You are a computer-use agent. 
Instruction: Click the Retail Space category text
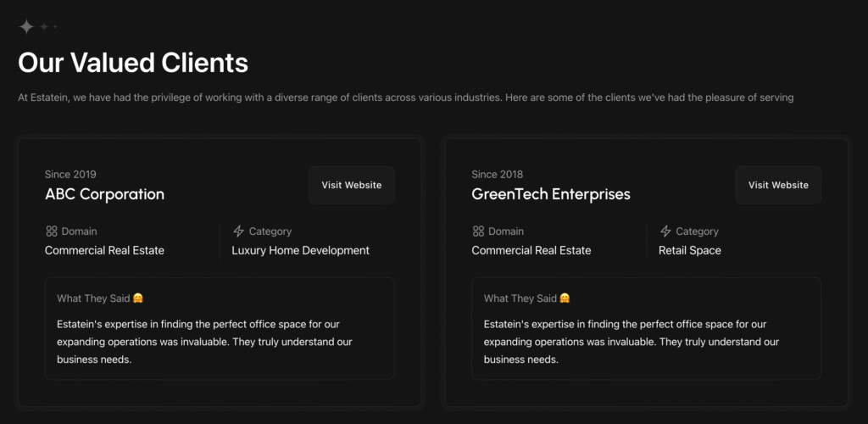[690, 250]
